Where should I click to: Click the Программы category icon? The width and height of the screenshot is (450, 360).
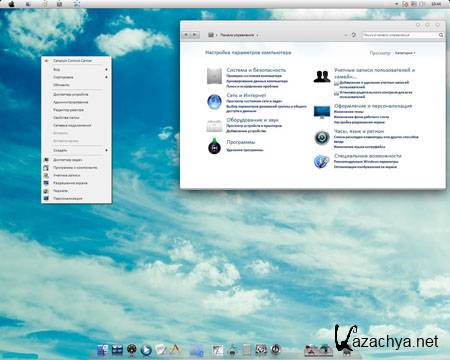click(x=214, y=146)
